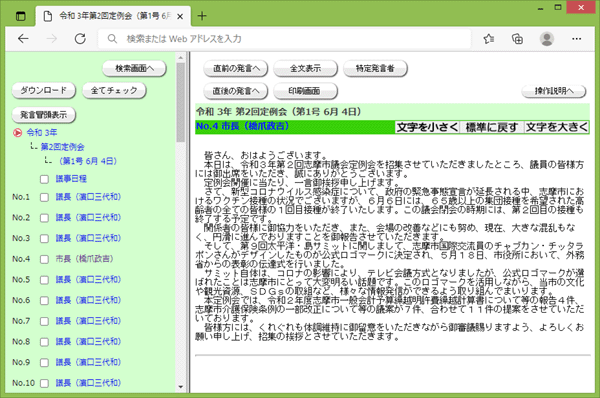Click the No.4 市長(橋爪政吉) speech header
The image size is (600, 398).
[243, 126]
